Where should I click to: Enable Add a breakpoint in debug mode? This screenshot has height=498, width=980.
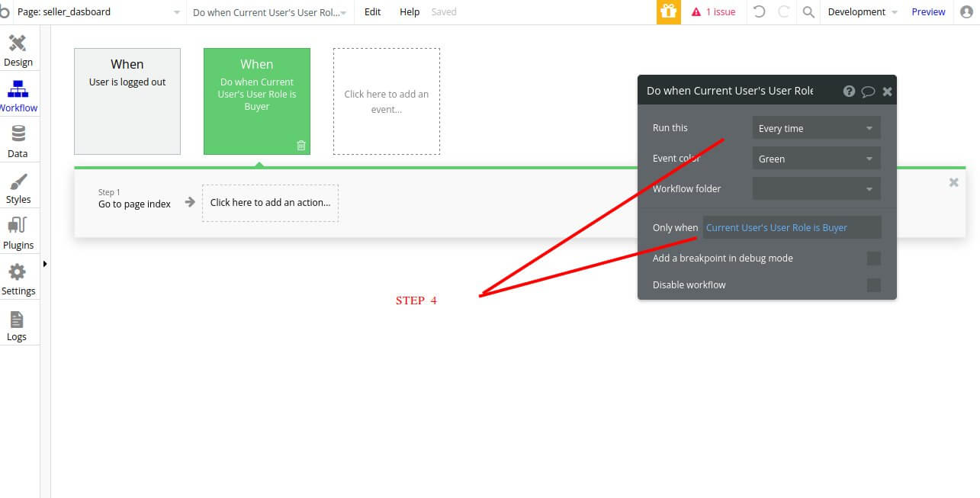click(x=874, y=259)
